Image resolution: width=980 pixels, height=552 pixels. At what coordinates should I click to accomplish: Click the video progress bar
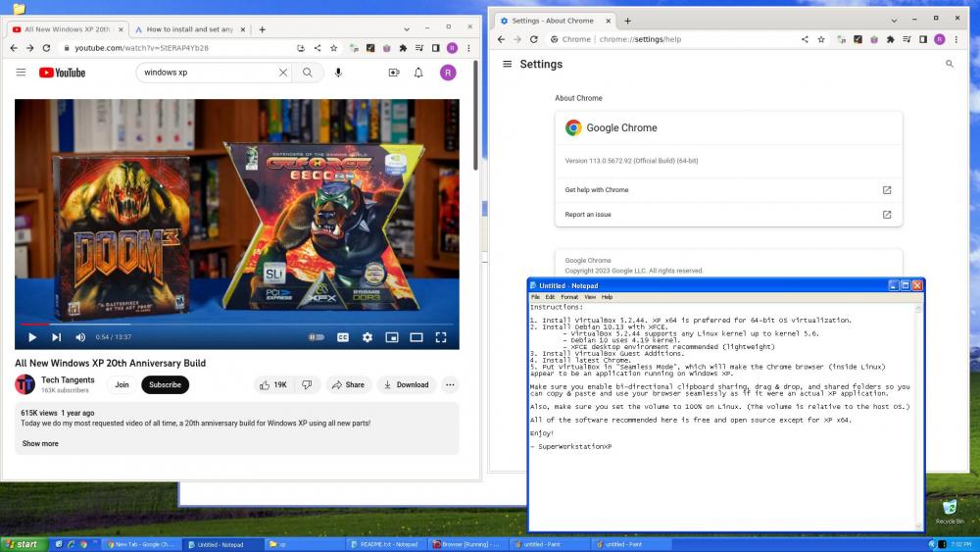click(235, 324)
